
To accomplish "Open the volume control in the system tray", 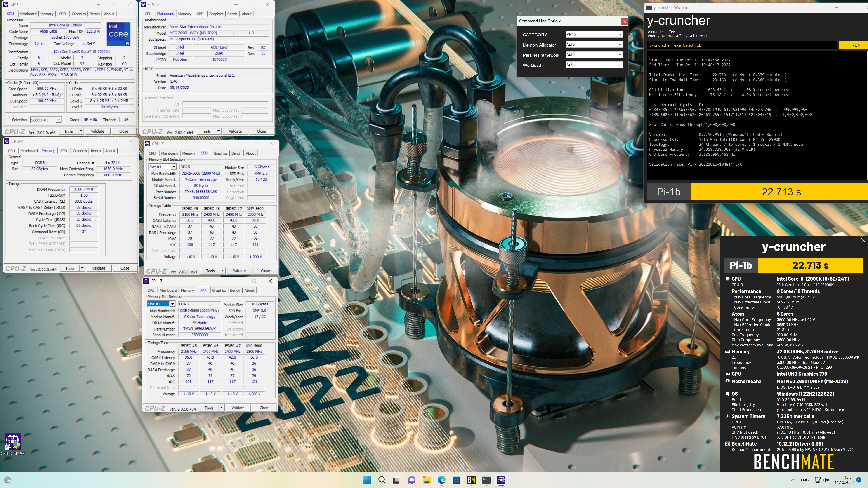I will pos(826,480).
